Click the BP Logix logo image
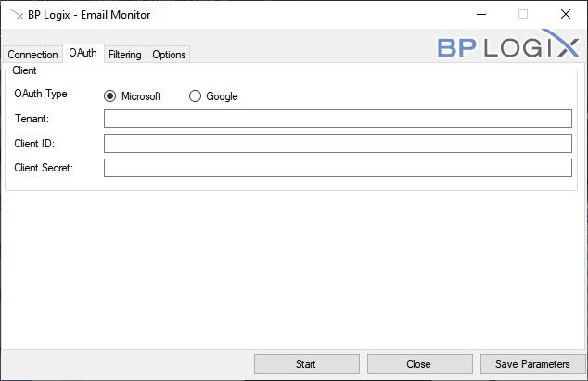This screenshot has width=588, height=381. pyautogui.click(x=509, y=46)
